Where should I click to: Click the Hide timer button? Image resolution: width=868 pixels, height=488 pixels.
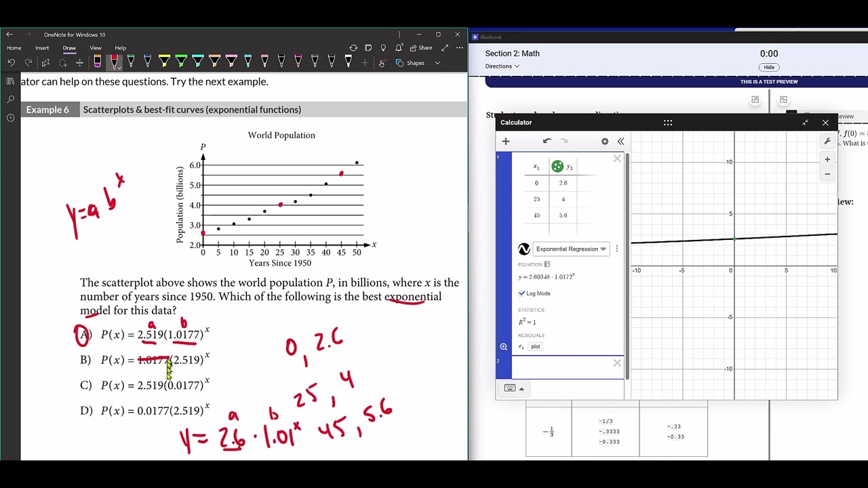coord(769,67)
